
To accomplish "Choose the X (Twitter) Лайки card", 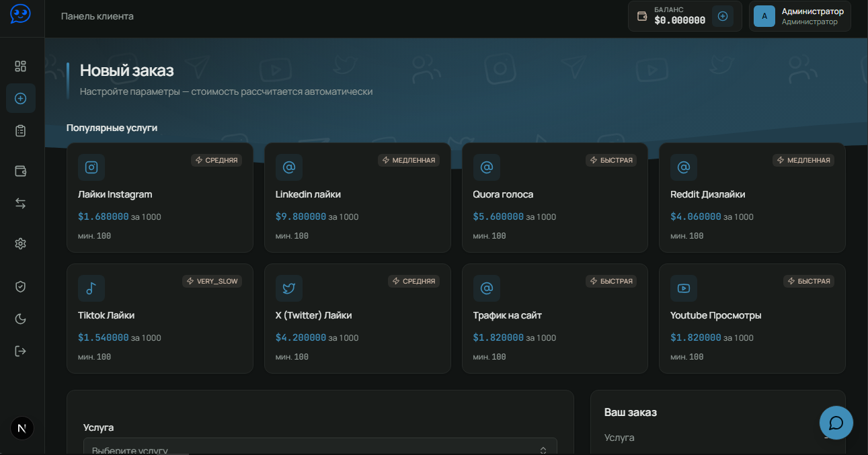I will (358, 319).
